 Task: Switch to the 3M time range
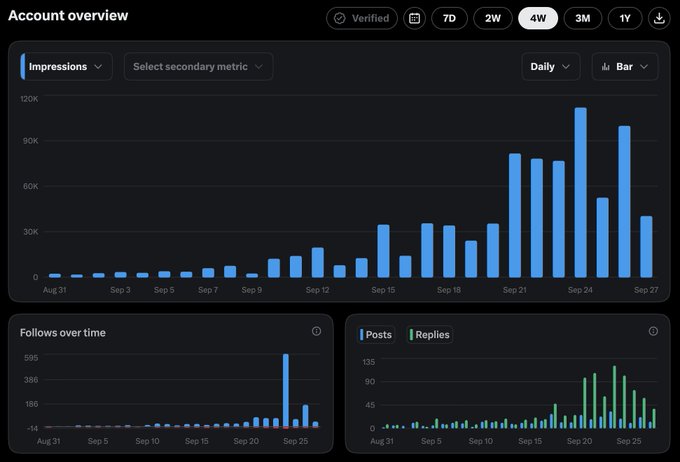click(x=582, y=18)
